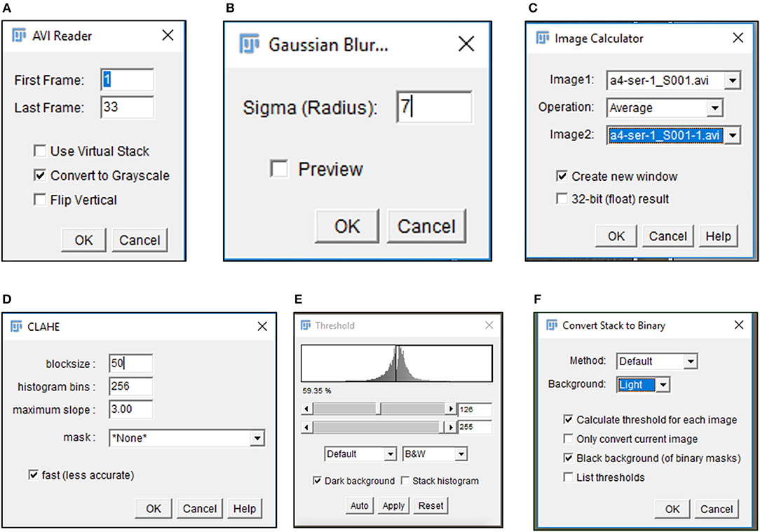Viewport: 760px width, 532px height.
Task: Open the Image2 dropdown in Image Calculator
Action: [733, 135]
